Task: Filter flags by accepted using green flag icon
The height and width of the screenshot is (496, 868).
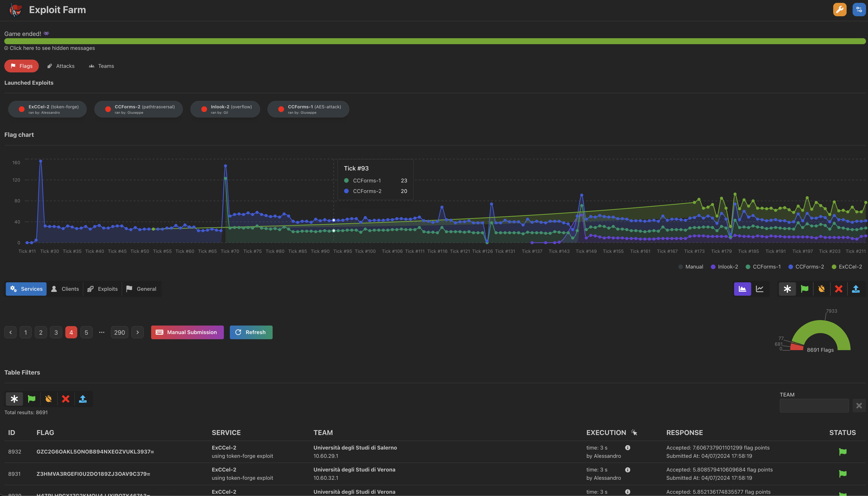Action: (x=31, y=399)
